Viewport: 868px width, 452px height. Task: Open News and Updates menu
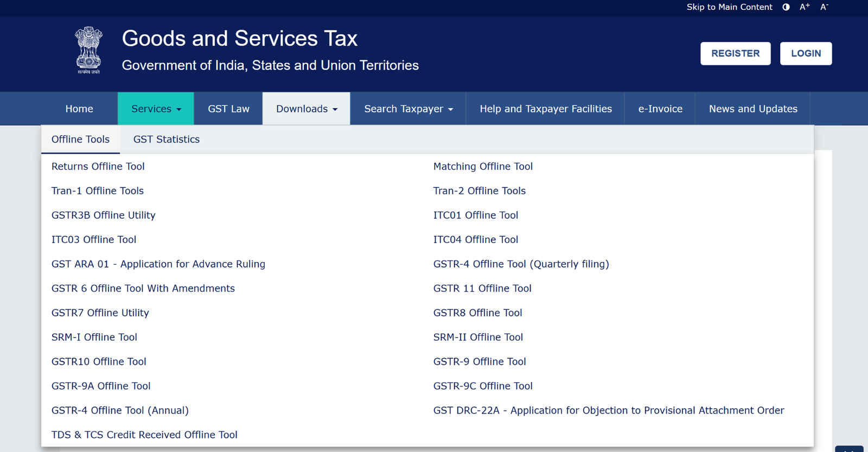pyautogui.click(x=753, y=109)
